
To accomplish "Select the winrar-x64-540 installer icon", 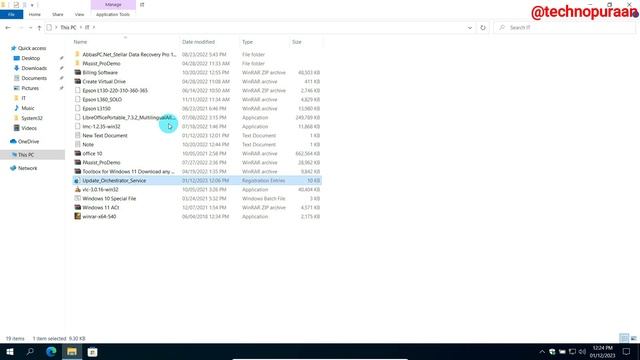I will coord(78,216).
